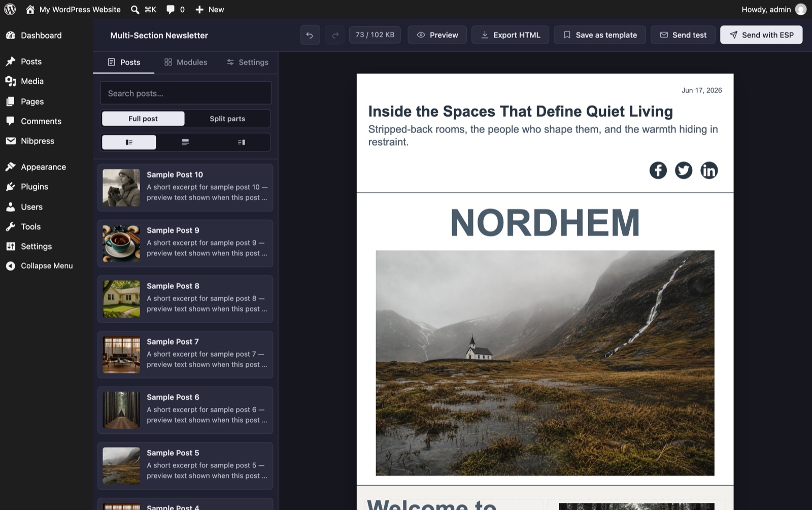The image size is (812, 510).
Task: Select the Sample Post 6 thumbnail
Action: [121, 411]
